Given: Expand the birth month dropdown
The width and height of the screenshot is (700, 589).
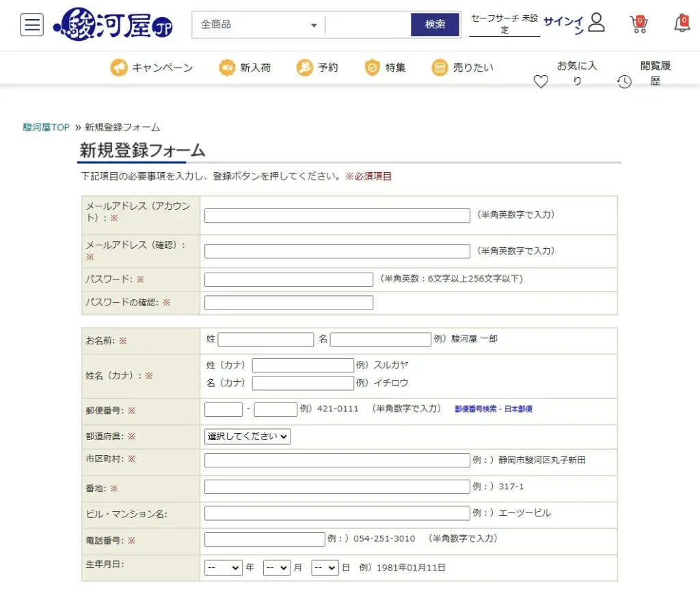Looking at the screenshot, I should click(277, 567).
